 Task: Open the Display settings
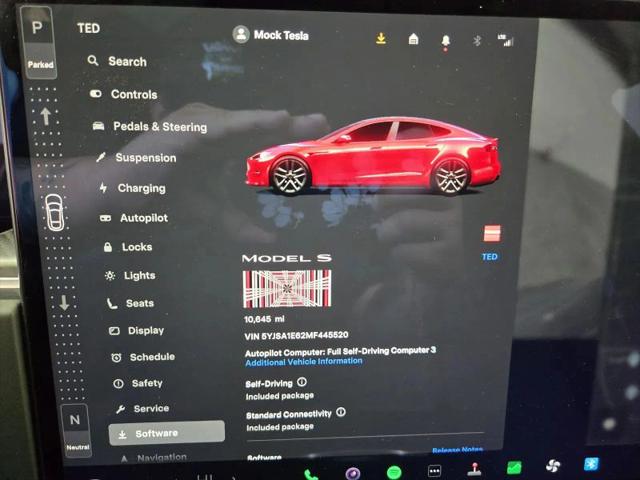tap(137, 330)
